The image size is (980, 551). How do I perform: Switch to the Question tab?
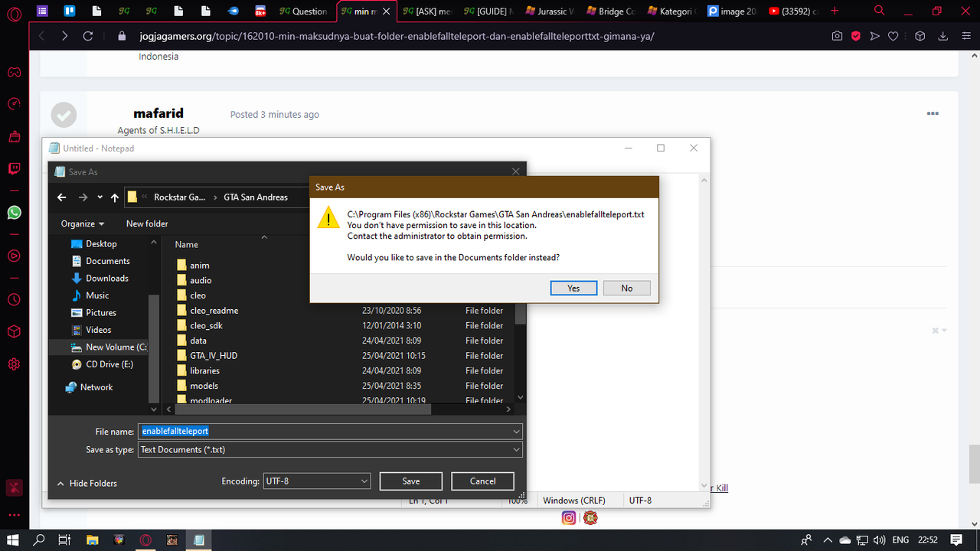[303, 11]
